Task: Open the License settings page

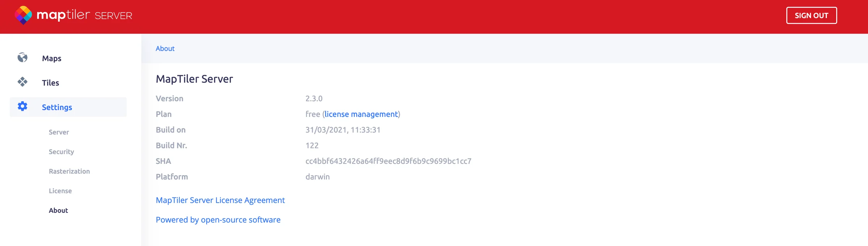Action: click(x=60, y=191)
